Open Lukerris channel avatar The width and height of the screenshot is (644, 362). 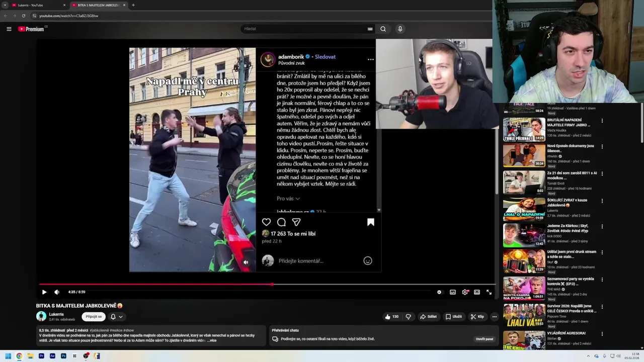click(x=41, y=317)
